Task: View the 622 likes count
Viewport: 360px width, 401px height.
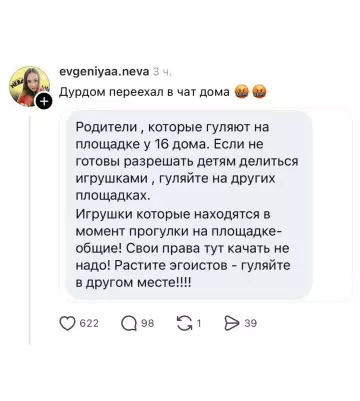Action: [89, 323]
